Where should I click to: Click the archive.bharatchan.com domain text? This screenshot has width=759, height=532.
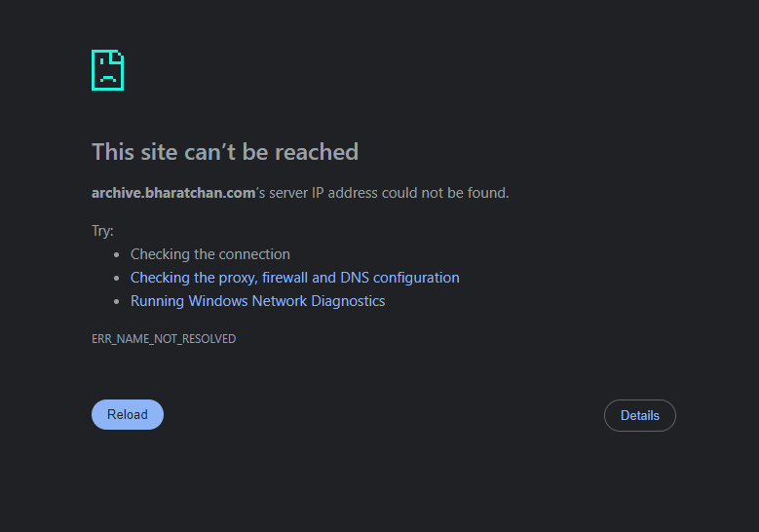[173, 193]
